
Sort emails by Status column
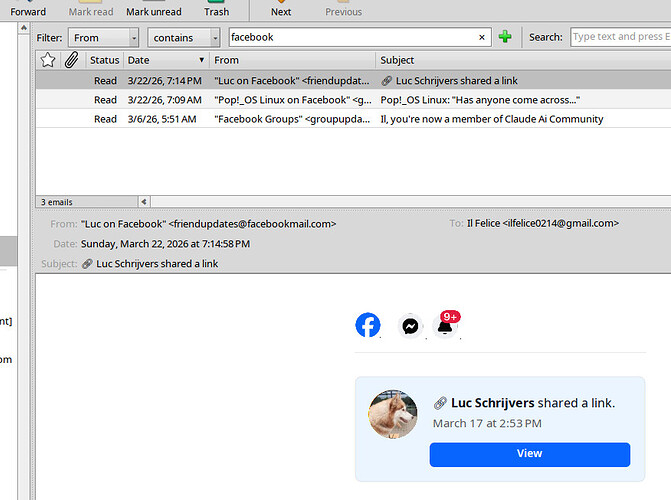tap(104, 60)
